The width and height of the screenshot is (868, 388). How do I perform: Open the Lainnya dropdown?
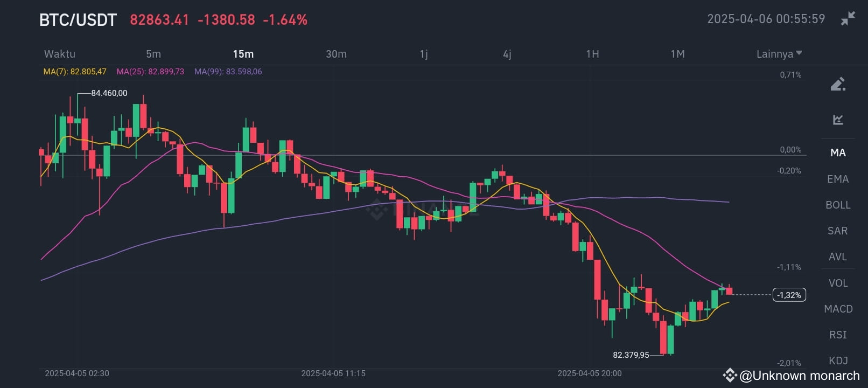[778, 54]
